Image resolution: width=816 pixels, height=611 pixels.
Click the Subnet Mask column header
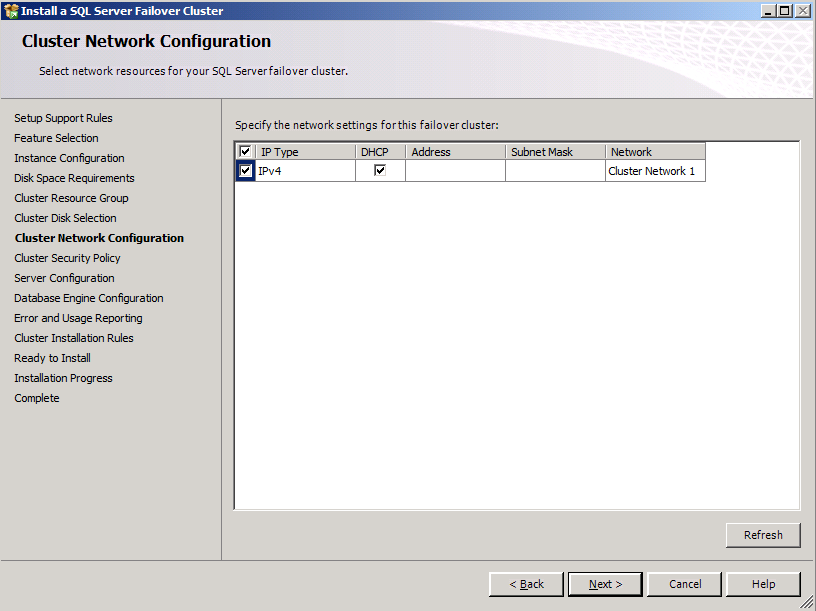(555, 151)
